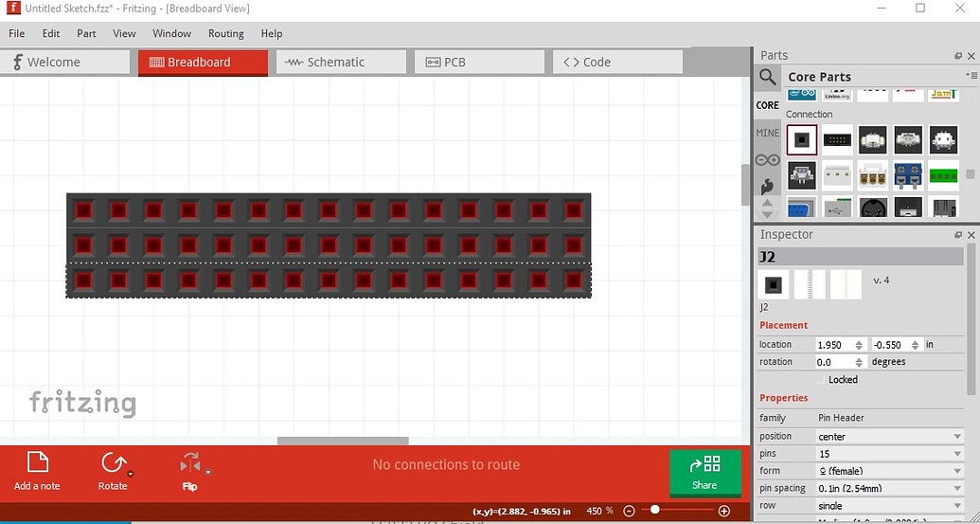Viewport: 980px width, 524px height.
Task: Open the row dropdown
Action: (891, 505)
